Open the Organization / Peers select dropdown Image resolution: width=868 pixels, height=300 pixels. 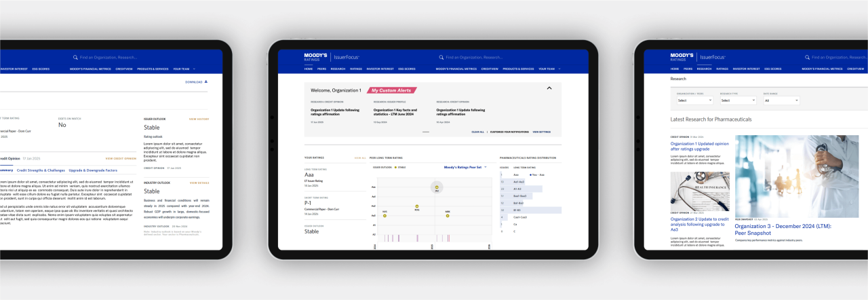tap(694, 100)
